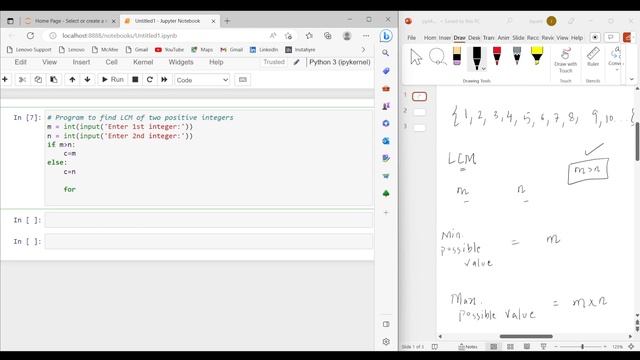Move selected cell up
The height and width of the screenshot is (360, 640).
coord(72,80)
